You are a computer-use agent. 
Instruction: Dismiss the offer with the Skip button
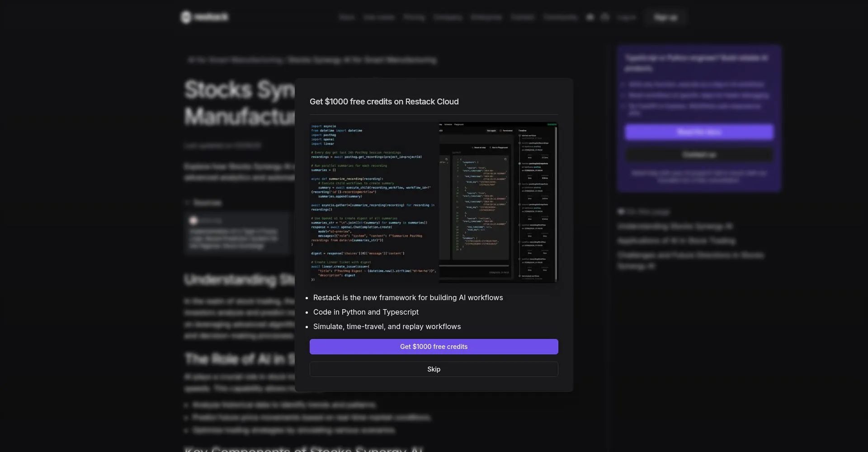coord(434,369)
